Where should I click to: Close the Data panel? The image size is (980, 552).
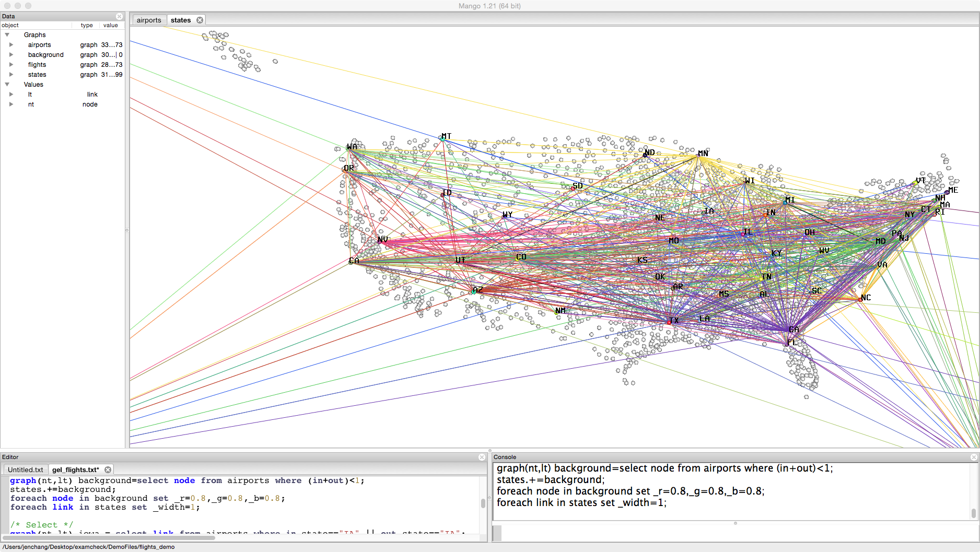pyautogui.click(x=119, y=17)
